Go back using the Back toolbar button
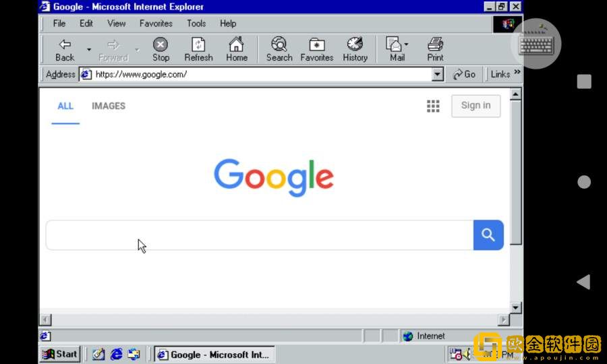 click(x=65, y=49)
